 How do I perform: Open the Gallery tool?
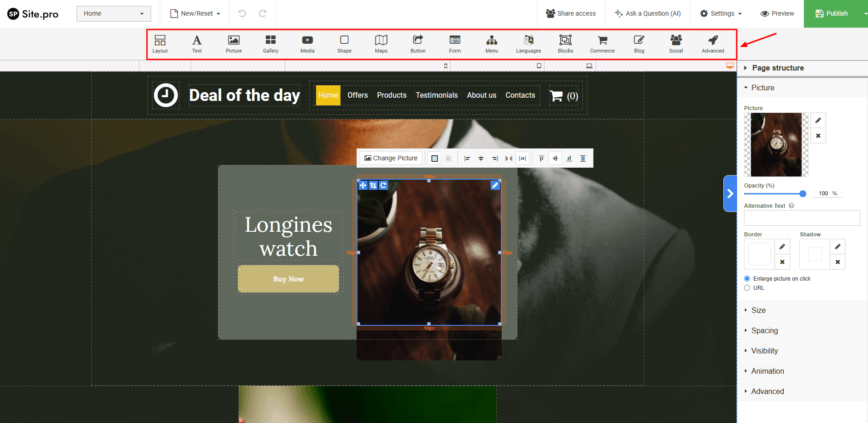point(270,44)
